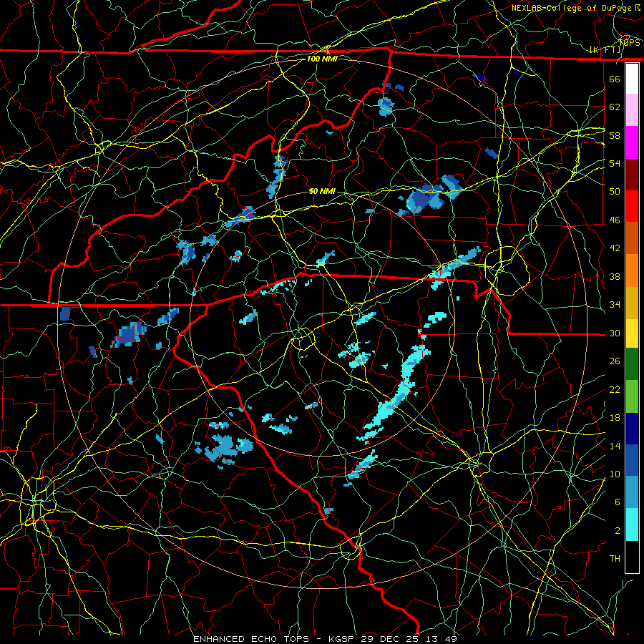The height and width of the screenshot is (644, 644).
Task: Click the legend value 22
Action: click(615, 389)
